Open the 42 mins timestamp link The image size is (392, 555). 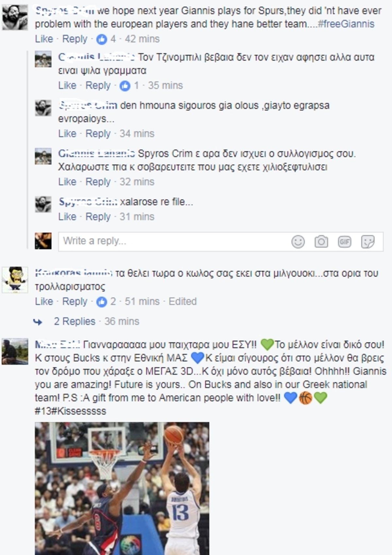(142, 39)
